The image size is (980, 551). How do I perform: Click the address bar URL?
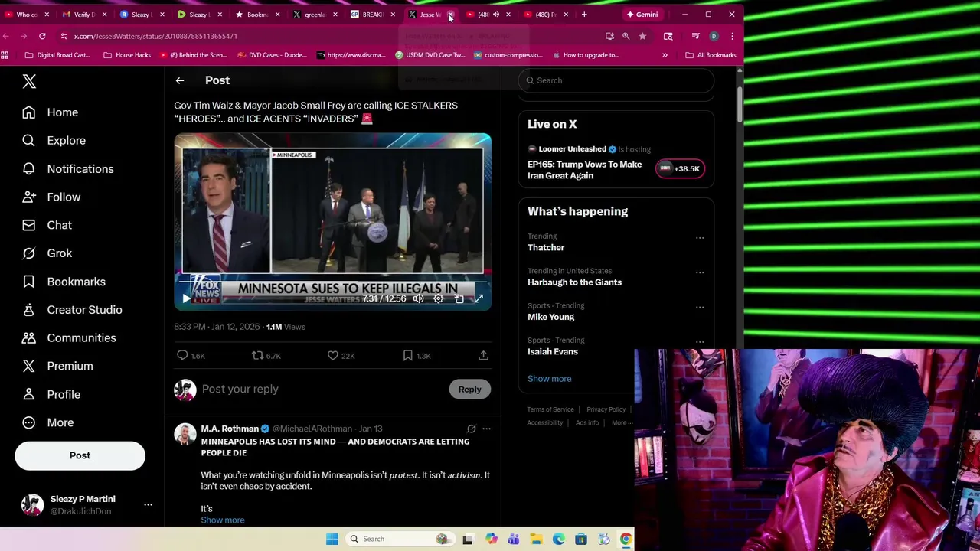[155, 36]
